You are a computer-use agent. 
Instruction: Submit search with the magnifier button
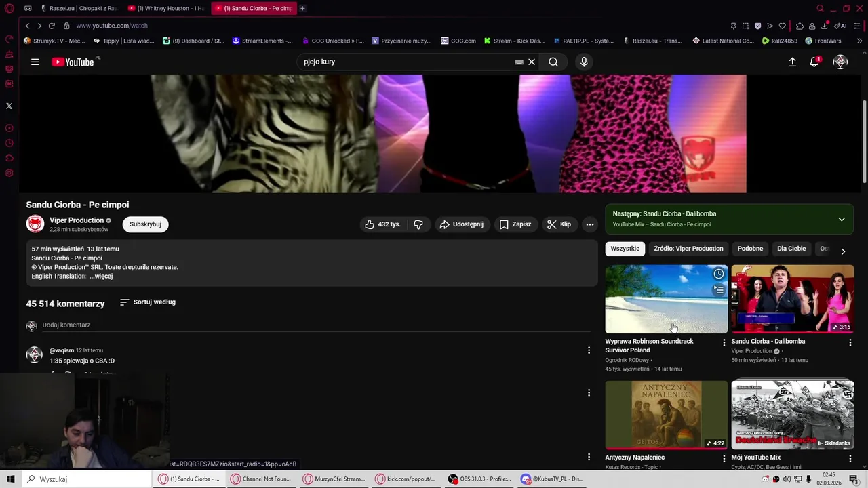click(553, 62)
